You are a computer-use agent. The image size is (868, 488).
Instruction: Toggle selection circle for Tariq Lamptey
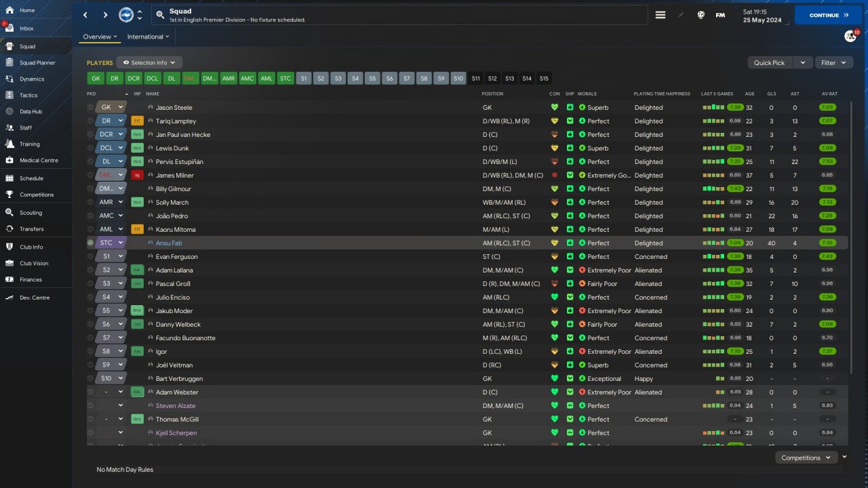91,121
